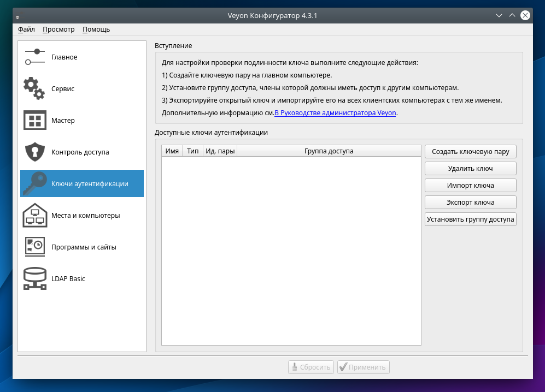Select the Контроль доступа label
Viewport: 545px width, 392px height.
tap(80, 152)
